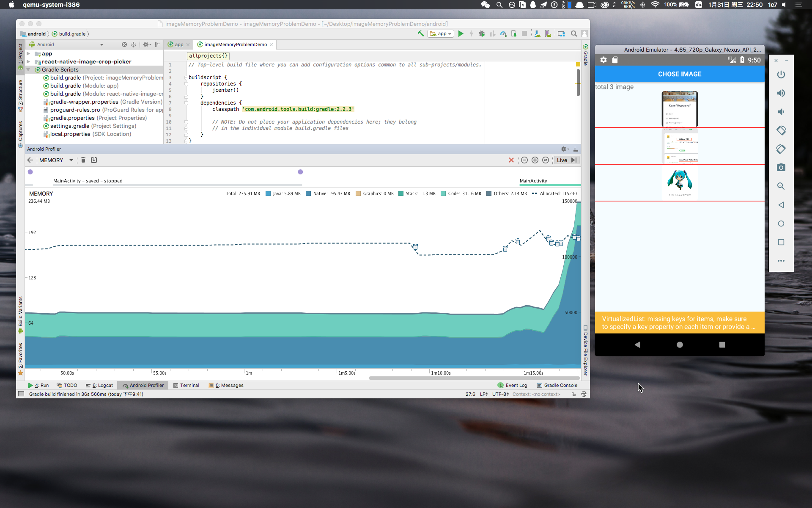Open build.gradle (Module: app) file
Screen dimensions: 812x508
pyautogui.click(x=84, y=86)
